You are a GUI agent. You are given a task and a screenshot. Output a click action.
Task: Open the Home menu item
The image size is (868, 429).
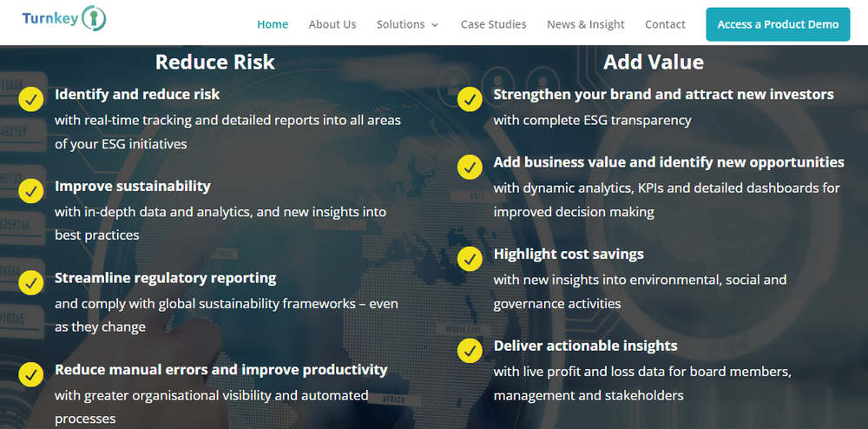(273, 24)
